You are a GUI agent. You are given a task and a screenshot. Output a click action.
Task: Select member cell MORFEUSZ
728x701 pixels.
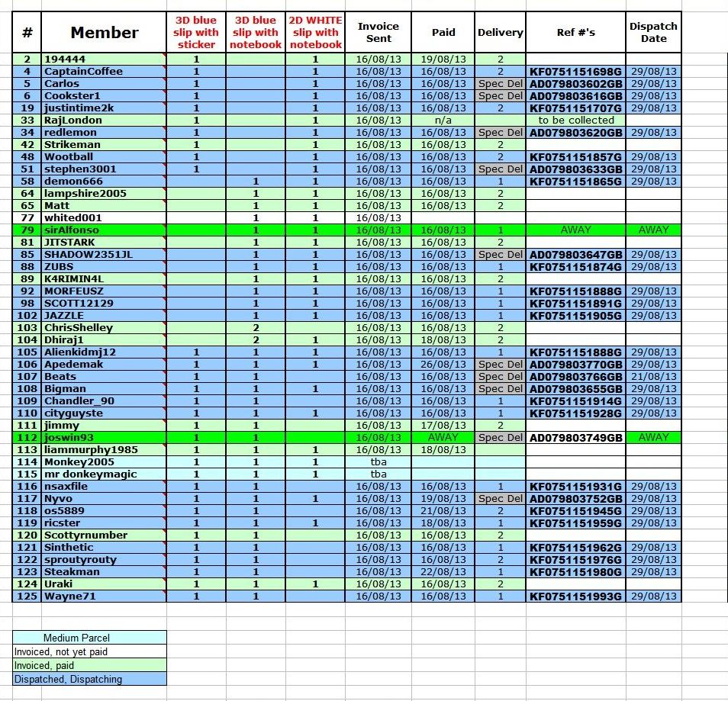[x=104, y=291]
